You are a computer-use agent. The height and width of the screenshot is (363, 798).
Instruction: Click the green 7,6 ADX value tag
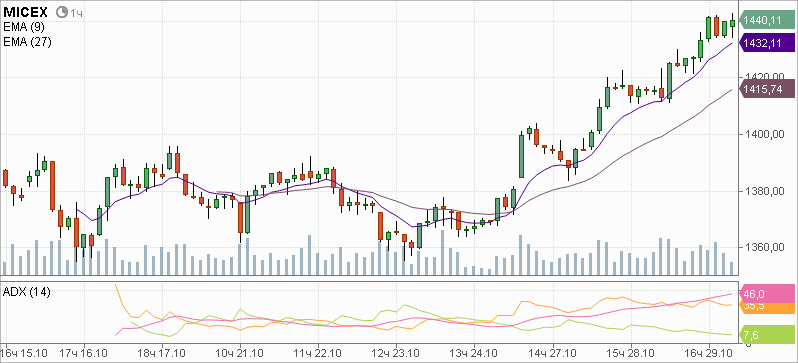(768, 334)
